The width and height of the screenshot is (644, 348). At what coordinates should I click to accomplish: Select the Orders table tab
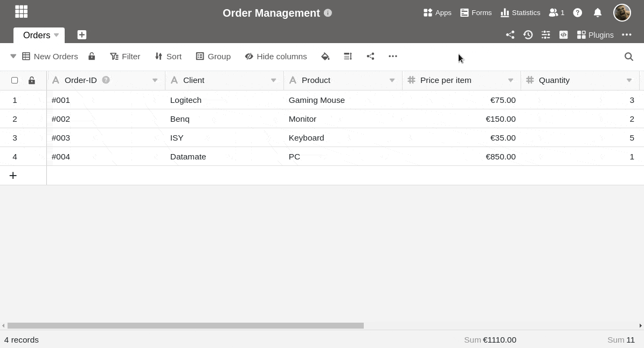click(x=37, y=35)
